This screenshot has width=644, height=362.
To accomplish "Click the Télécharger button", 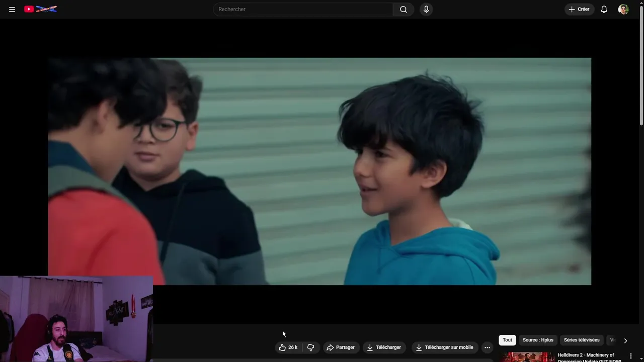I will tap(384, 347).
